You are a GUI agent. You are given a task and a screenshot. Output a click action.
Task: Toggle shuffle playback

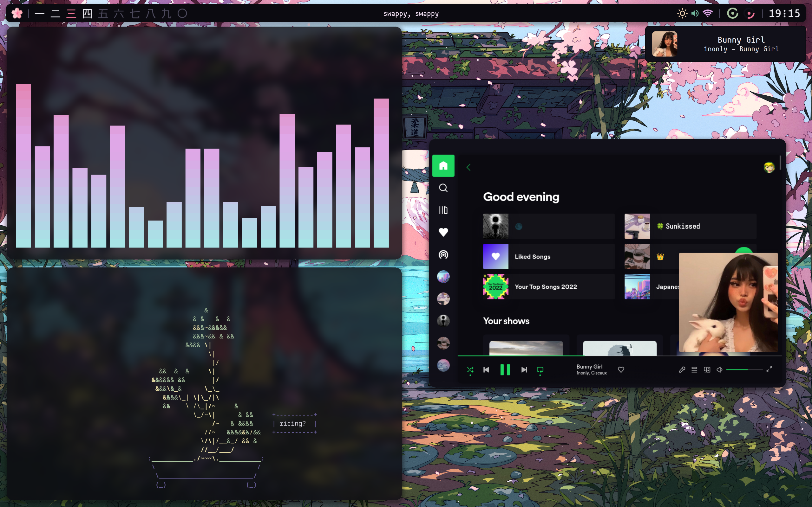(x=470, y=369)
